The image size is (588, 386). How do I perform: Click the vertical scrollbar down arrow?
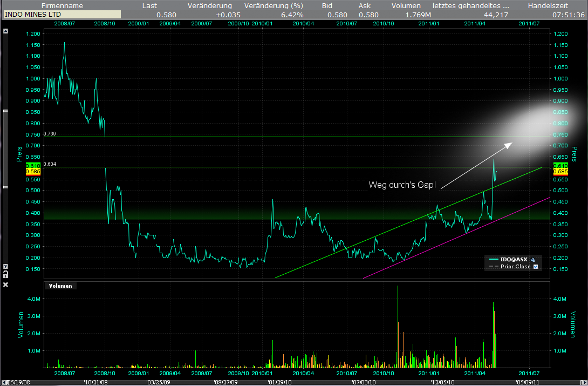(5, 266)
